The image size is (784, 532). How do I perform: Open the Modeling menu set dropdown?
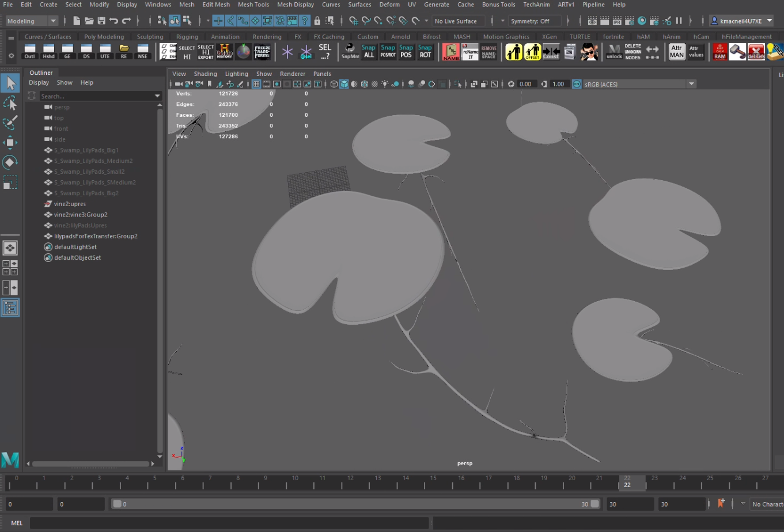point(32,21)
